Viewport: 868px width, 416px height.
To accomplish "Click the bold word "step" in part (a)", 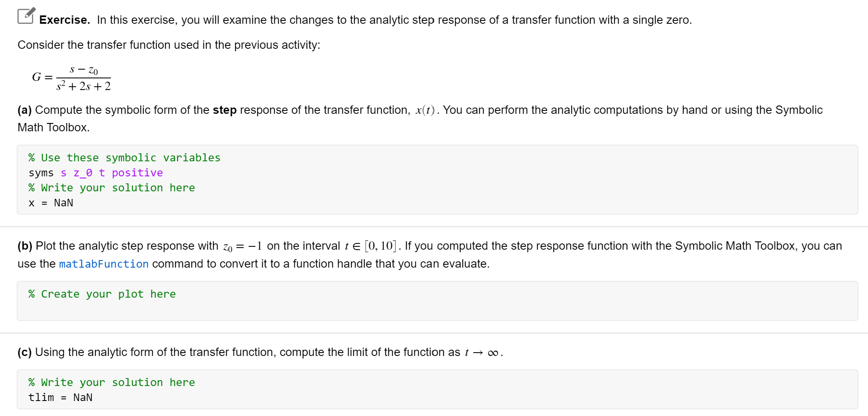I will click(225, 110).
